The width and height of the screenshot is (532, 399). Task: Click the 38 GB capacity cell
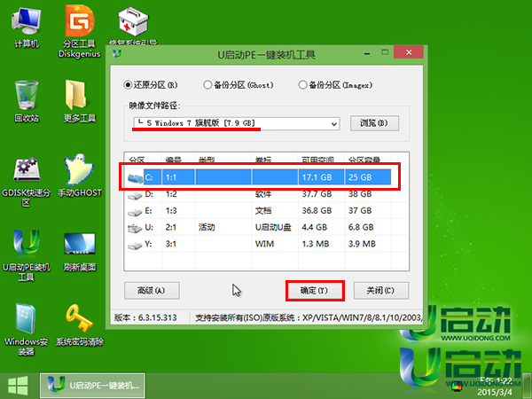[x=360, y=194]
